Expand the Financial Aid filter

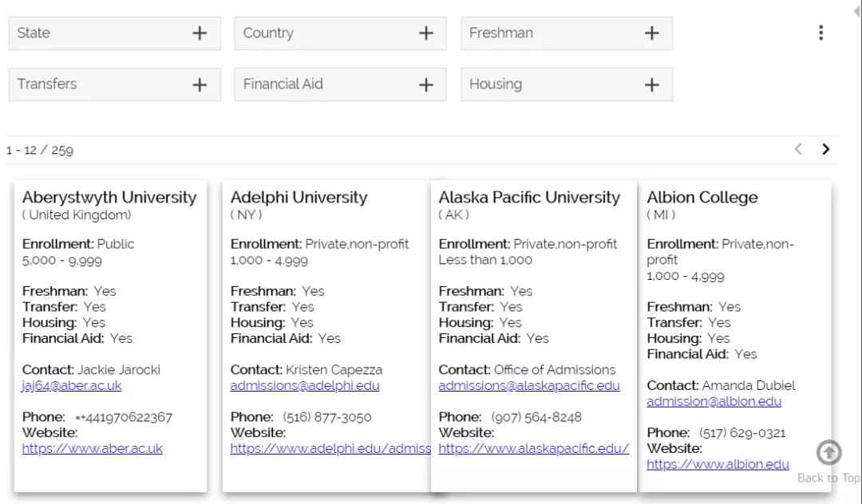[426, 85]
